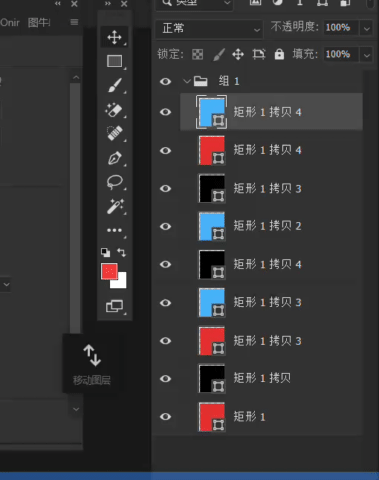The height and width of the screenshot is (480, 379).
Task: Hide the 组 1 group
Action: 165,82
